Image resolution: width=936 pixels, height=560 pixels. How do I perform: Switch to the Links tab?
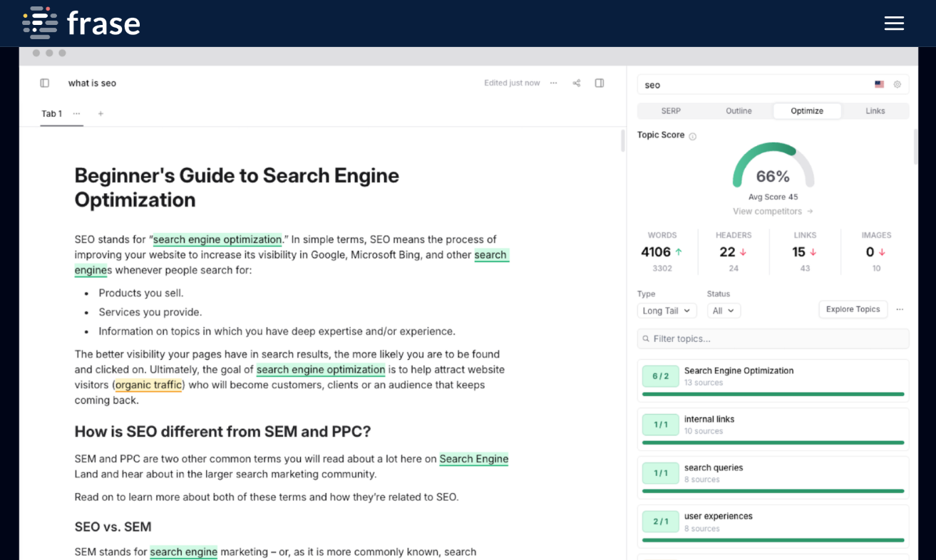click(x=875, y=110)
